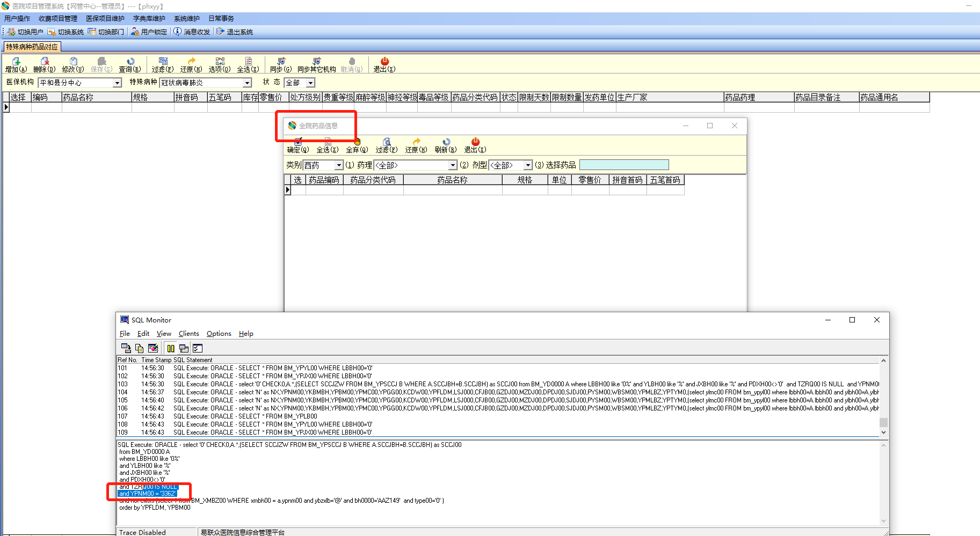Viewport: 980px width, 536px height.
Task: Toggle SQL Monitor always-on-top windows icon
Action: pos(184,348)
